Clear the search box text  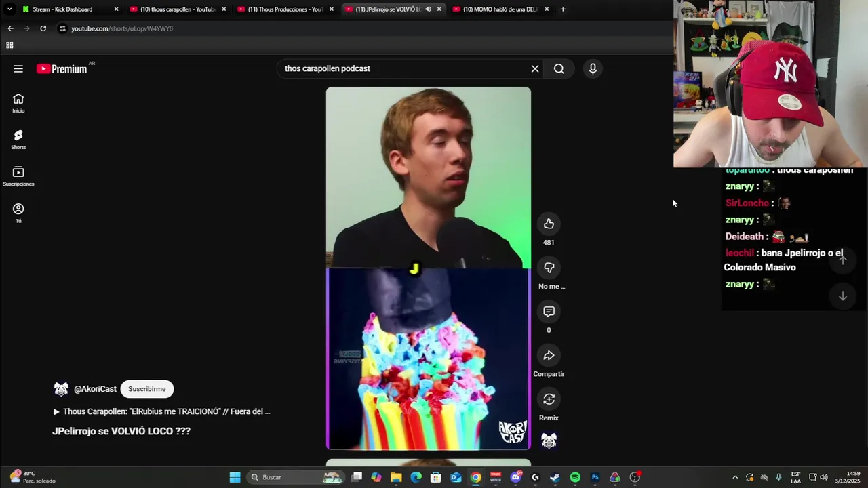pos(535,68)
